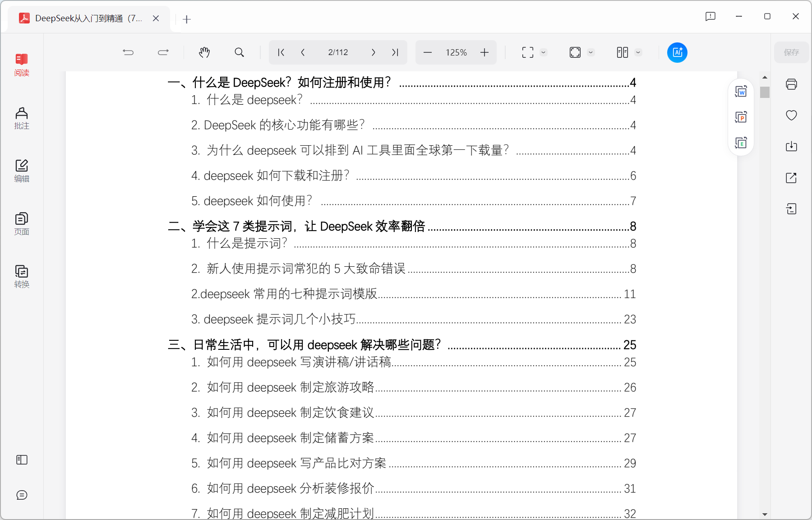Open the 转换 convert panel
This screenshot has height=520, width=812.
tap(22, 277)
